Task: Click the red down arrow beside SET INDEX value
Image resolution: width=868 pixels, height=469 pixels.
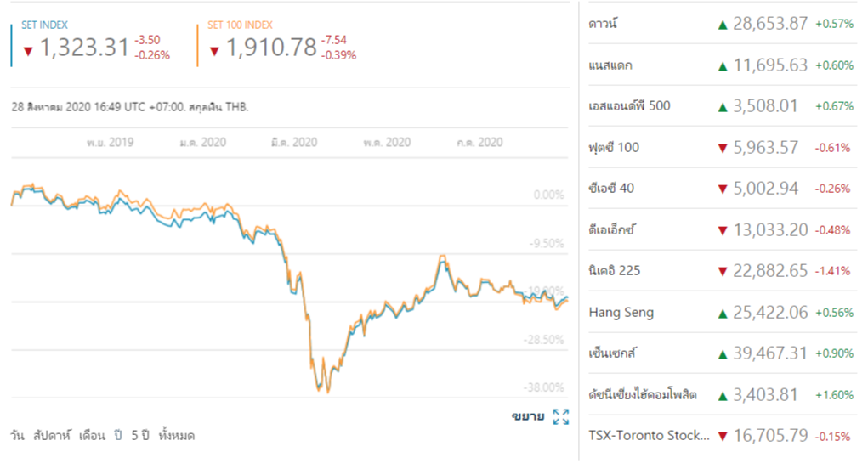Action: tap(28, 51)
